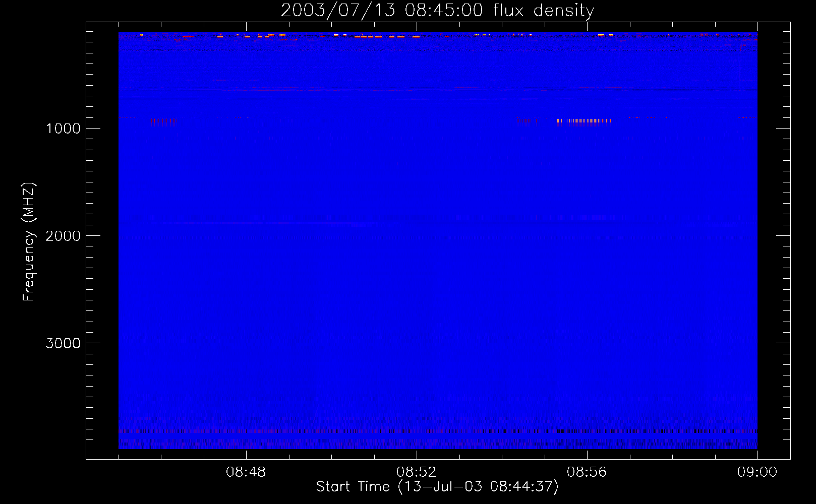This screenshot has height=504, width=816.
Task: Click the "Frequency (MHZ)" axis label
Action: pyautogui.click(x=29, y=242)
